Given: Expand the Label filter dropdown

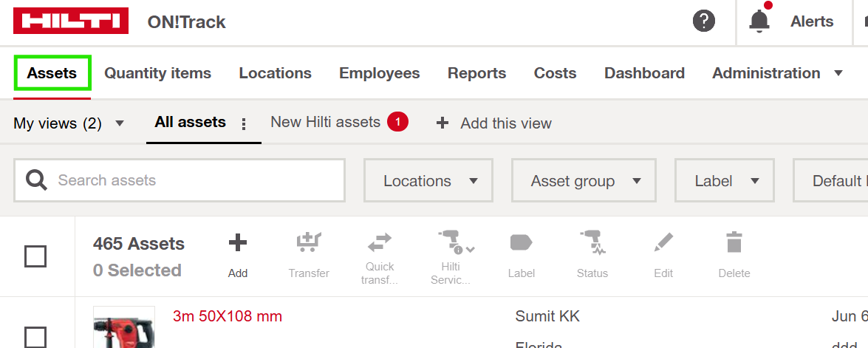Looking at the screenshot, I should [724, 181].
